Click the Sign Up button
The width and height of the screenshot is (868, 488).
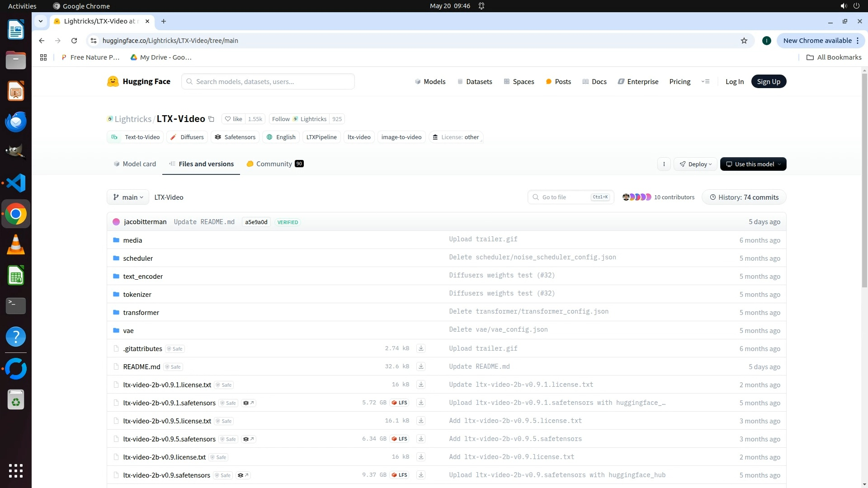point(768,82)
